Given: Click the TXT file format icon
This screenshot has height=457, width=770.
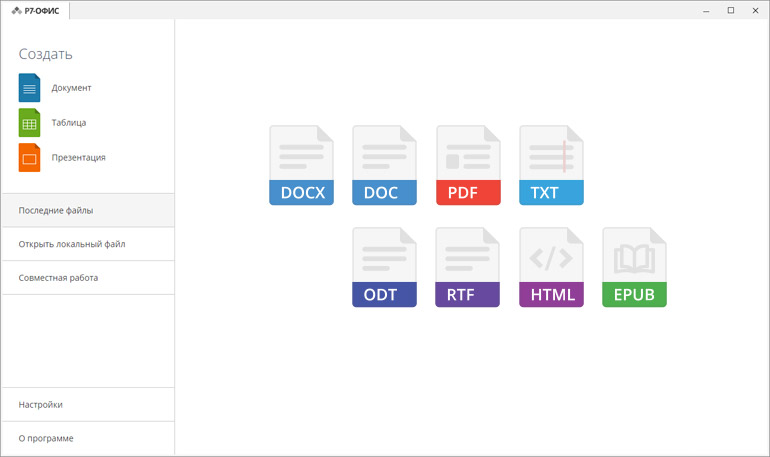Looking at the screenshot, I should pos(551,166).
